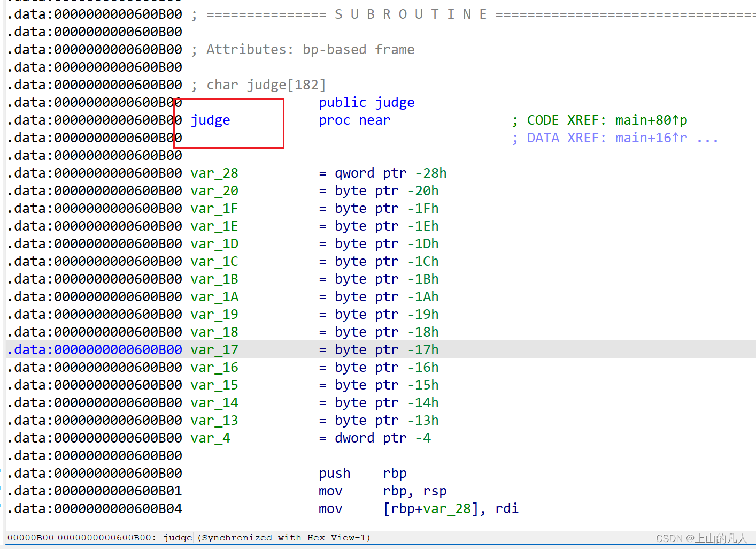This screenshot has width=756, height=549.
Task: Follow the DATA XREF main+16↑r link
Action: (651, 138)
